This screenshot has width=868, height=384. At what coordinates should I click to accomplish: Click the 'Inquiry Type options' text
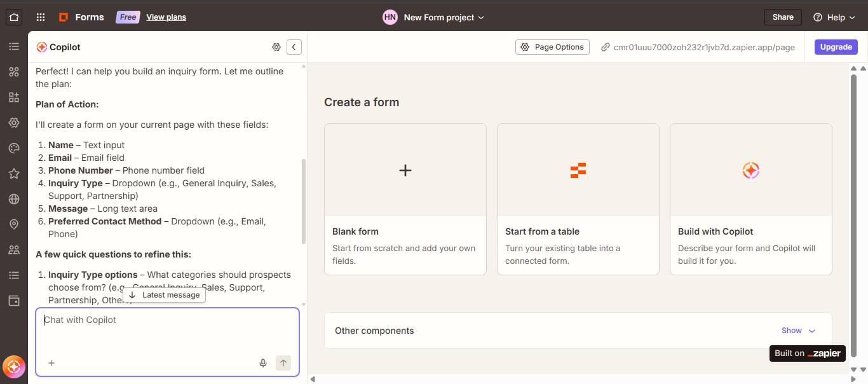(93, 275)
